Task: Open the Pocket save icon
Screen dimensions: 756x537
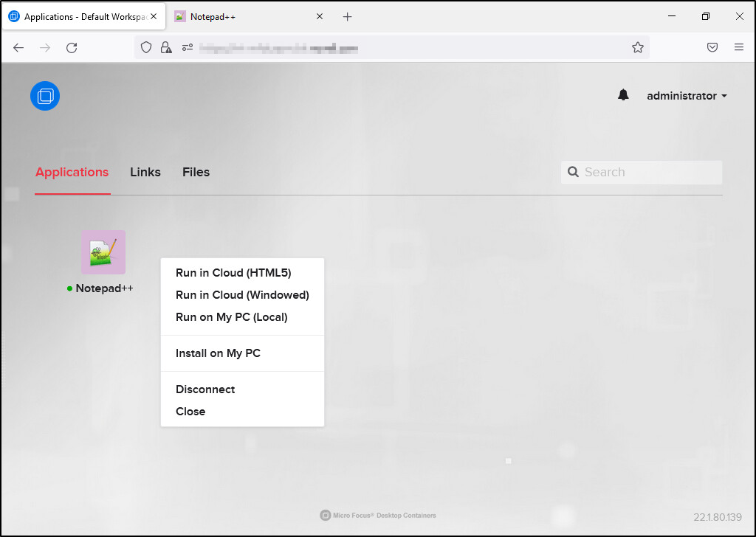Action: (712, 47)
